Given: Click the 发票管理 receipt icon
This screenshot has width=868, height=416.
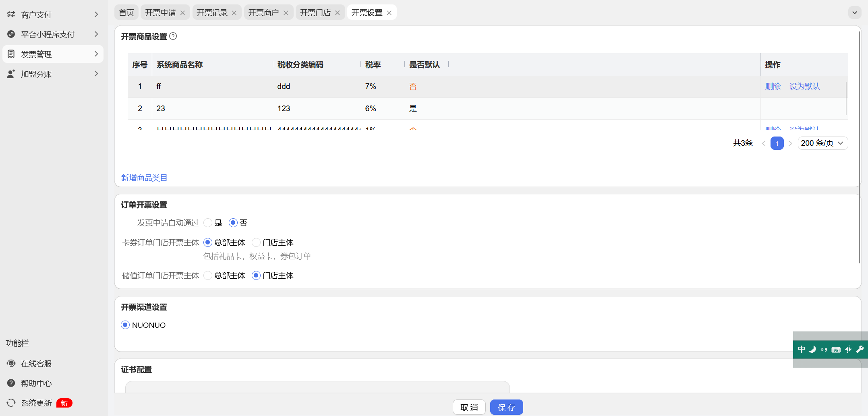Looking at the screenshot, I should click(11, 54).
